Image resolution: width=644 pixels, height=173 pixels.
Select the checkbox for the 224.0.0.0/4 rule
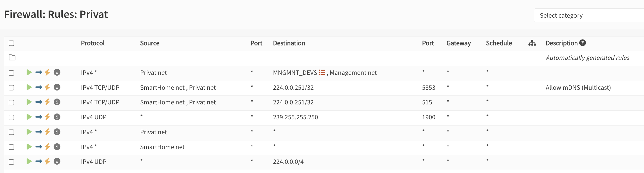click(11, 162)
